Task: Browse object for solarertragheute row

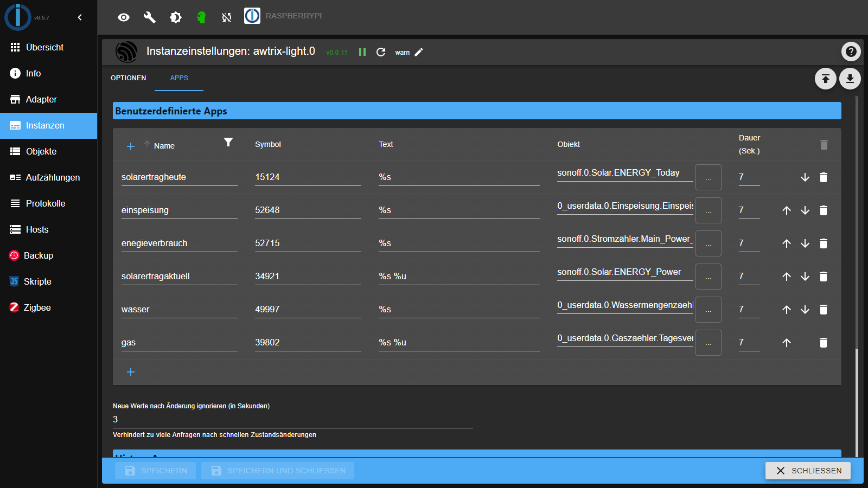Action: click(x=709, y=177)
